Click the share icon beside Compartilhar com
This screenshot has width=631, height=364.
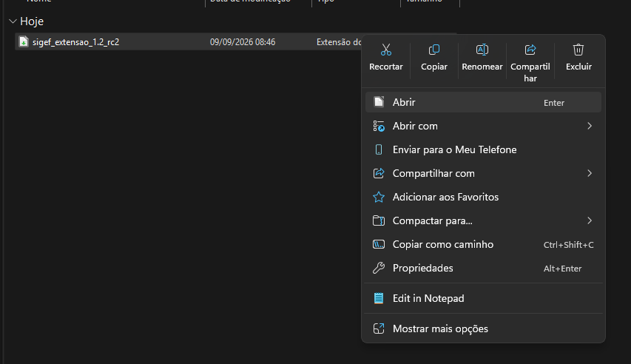379,173
